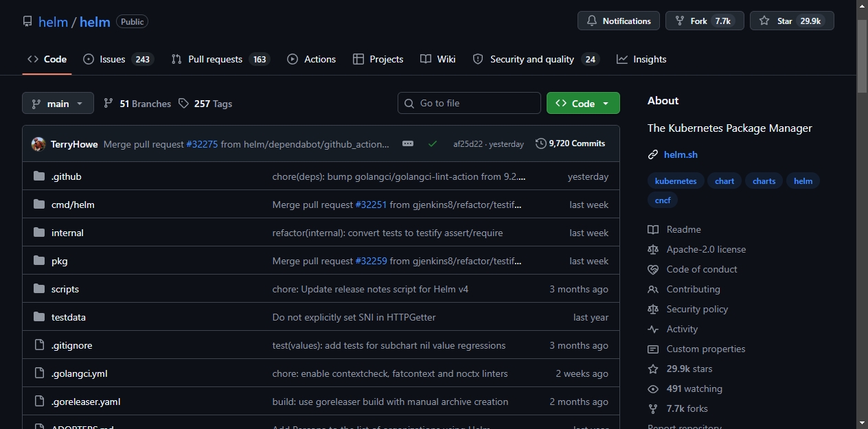Image resolution: width=868 pixels, height=429 pixels.
Task: Click the .github folder icon
Action: click(x=39, y=176)
